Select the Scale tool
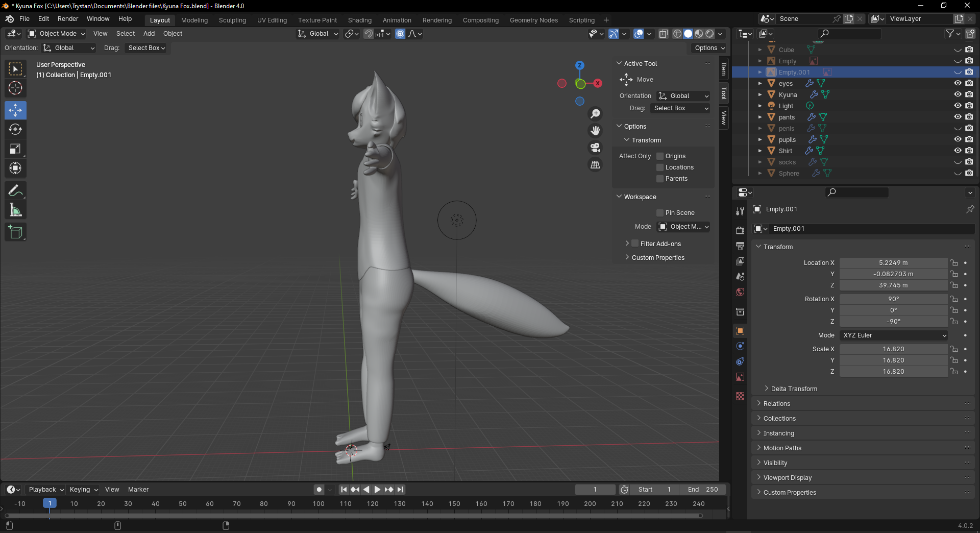980x533 pixels. click(x=15, y=149)
